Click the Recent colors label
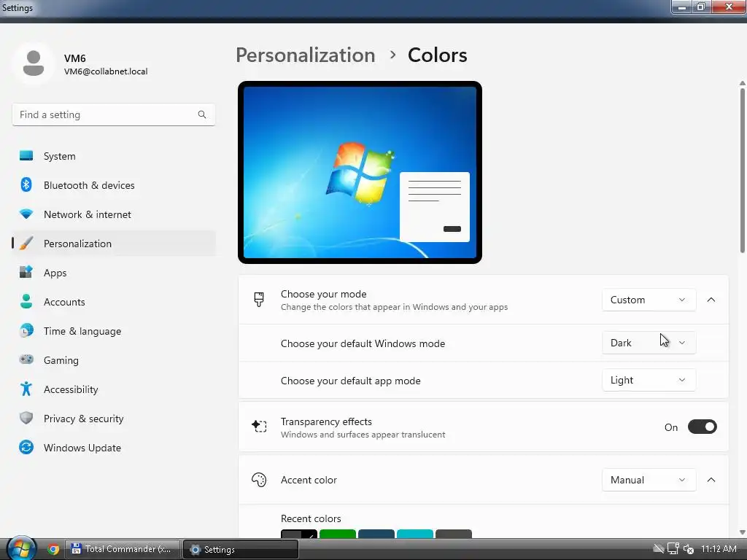 coord(311,518)
